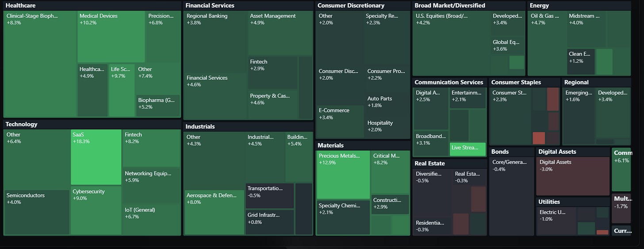This screenshot has width=644, height=249.
Task: Select the Asset Management +4.9% tile
Action: pos(280,33)
